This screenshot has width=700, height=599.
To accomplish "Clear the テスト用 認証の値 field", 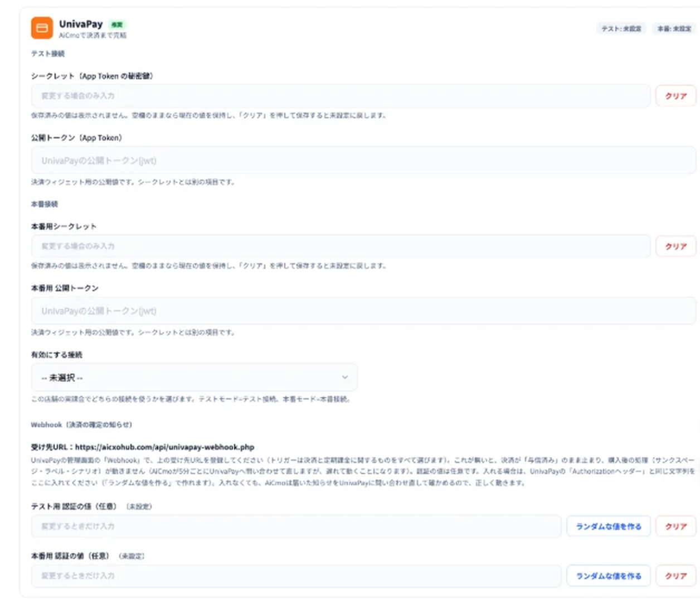I will point(675,526).
